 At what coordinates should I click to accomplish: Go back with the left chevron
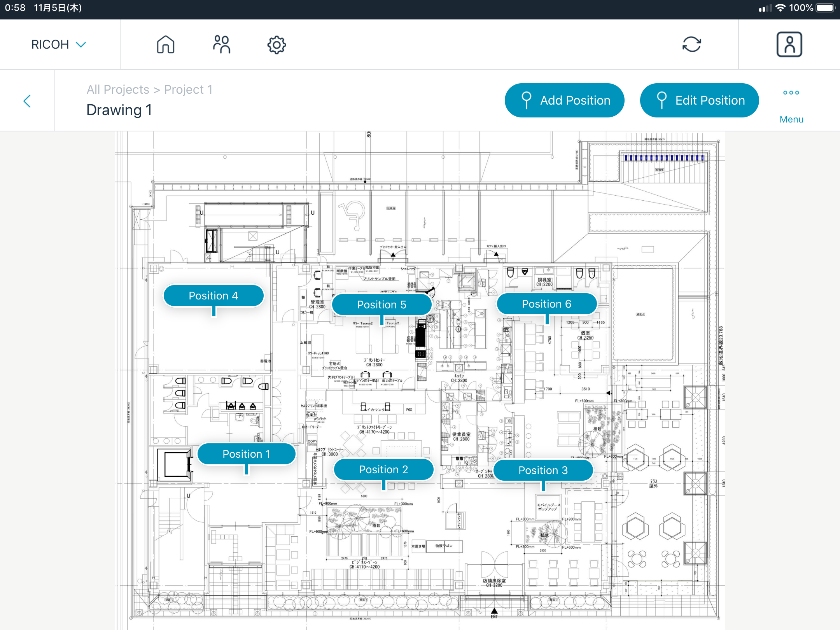27,101
